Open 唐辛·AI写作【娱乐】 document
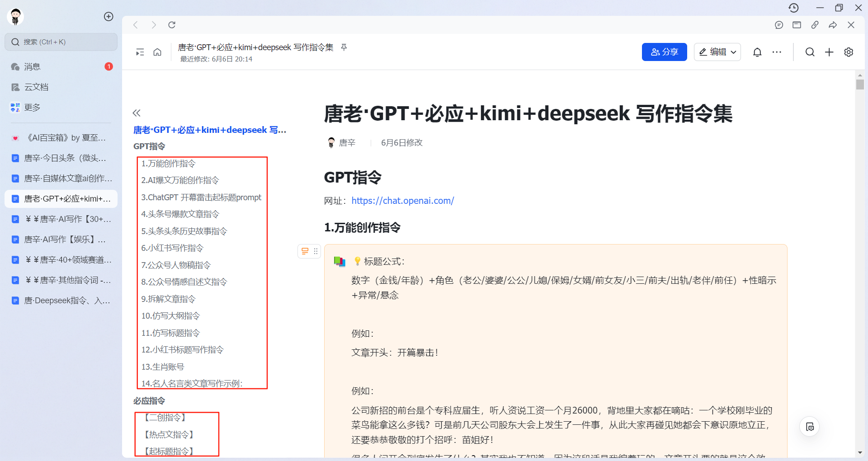Image resolution: width=868 pixels, height=461 pixels. [x=61, y=240]
